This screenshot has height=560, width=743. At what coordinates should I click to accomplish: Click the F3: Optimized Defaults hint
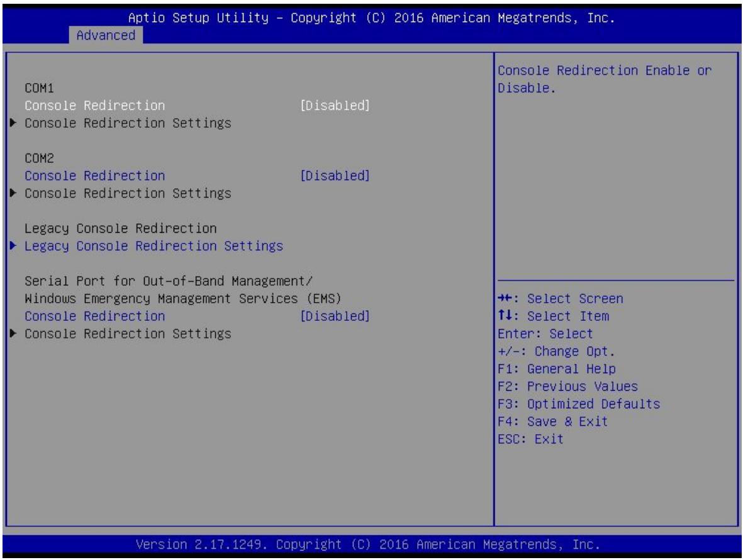tap(579, 404)
